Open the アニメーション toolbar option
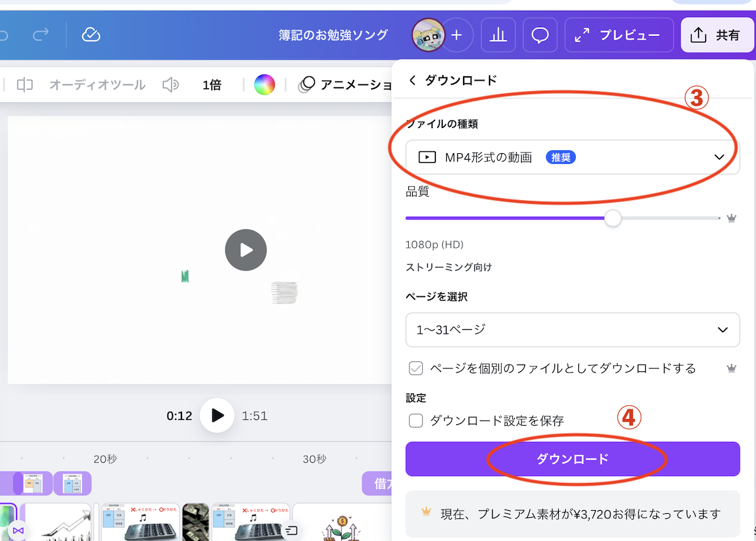The image size is (756, 541). 346,84
